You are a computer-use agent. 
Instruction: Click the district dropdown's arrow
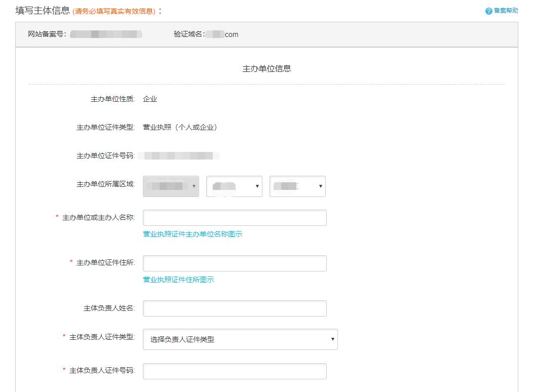point(320,186)
